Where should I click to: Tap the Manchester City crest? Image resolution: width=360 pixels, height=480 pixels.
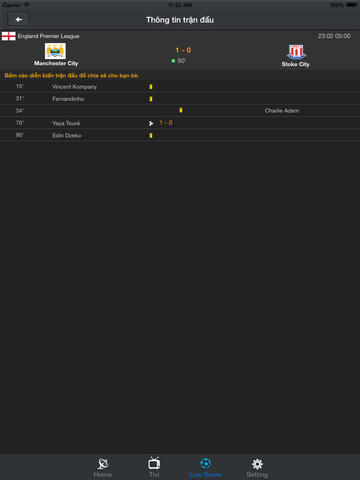55,51
